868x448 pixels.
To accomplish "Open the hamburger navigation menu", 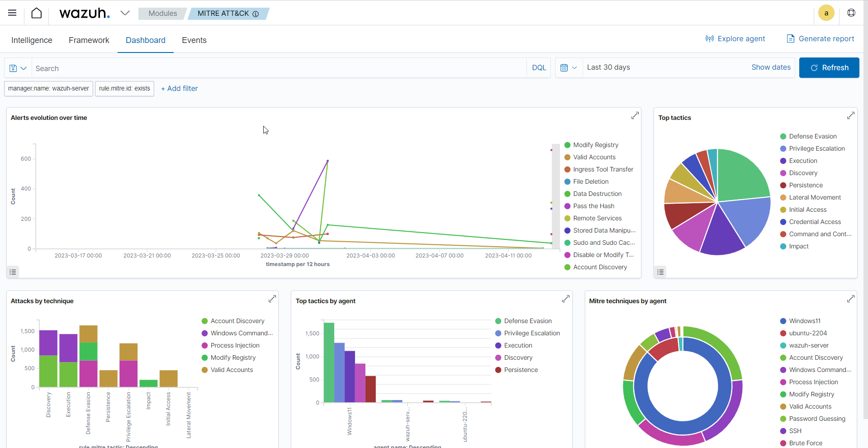I will [12, 13].
